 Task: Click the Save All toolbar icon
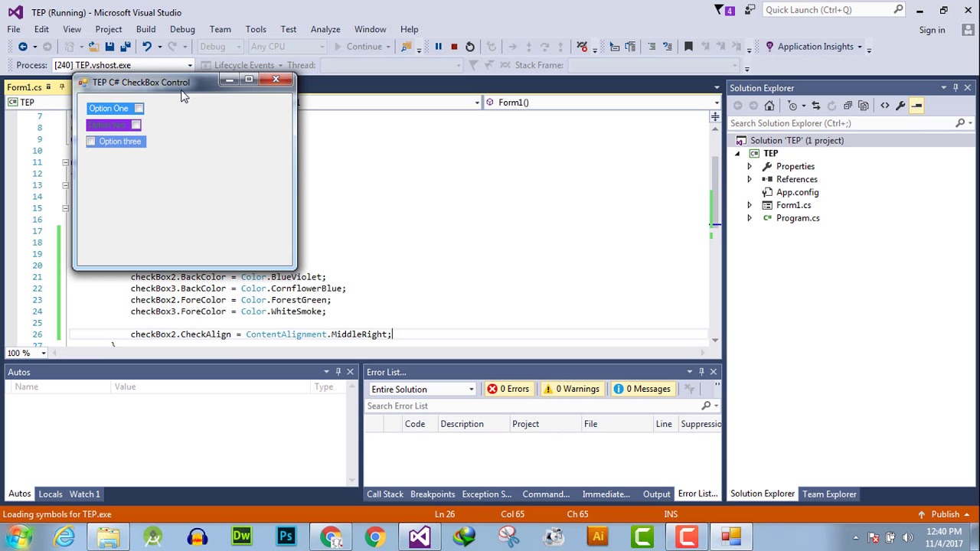(125, 47)
